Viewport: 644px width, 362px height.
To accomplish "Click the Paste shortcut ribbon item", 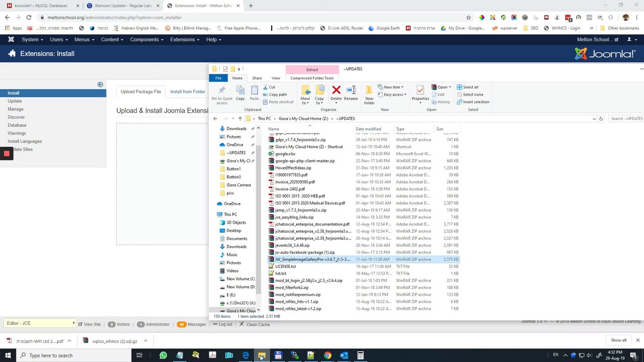I will pos(278,102).
